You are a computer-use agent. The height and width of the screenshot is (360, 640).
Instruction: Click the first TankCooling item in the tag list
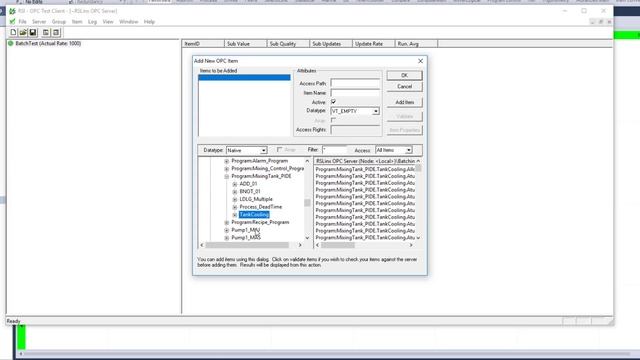(x=365, y=169)
